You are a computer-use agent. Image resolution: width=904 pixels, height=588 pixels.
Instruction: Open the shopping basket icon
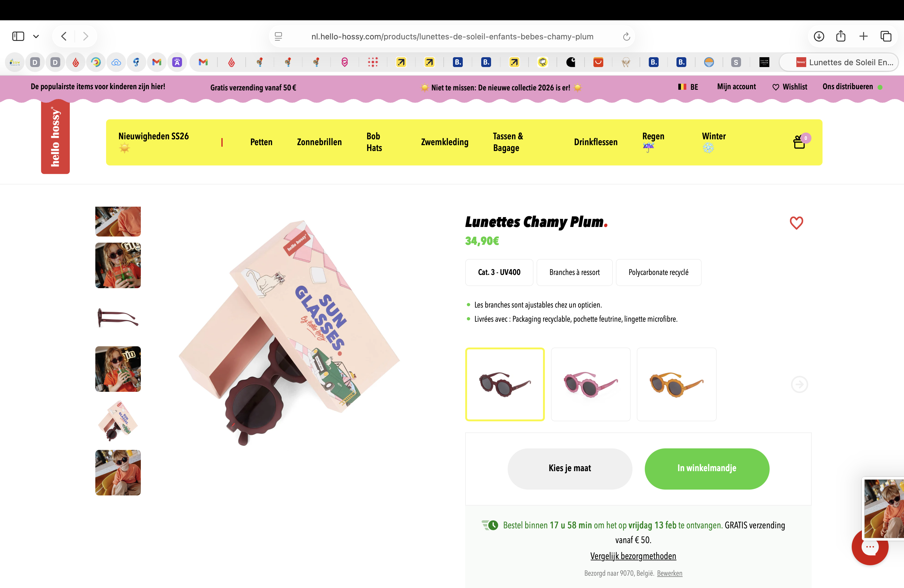click(799, 142)
